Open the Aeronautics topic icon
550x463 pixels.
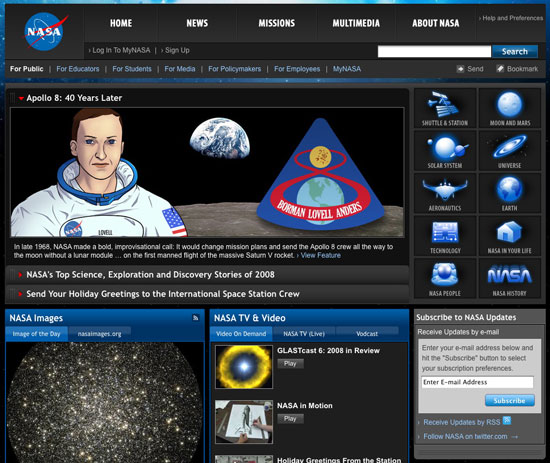point(445,193)
